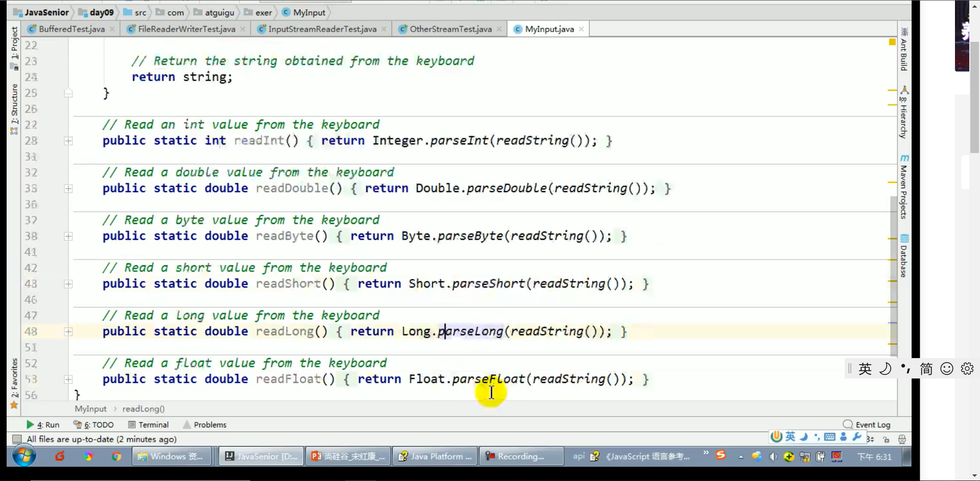The width and height of the screenshot is (980, 481).
Task: Open the Event Log
Action: (867, 424)
